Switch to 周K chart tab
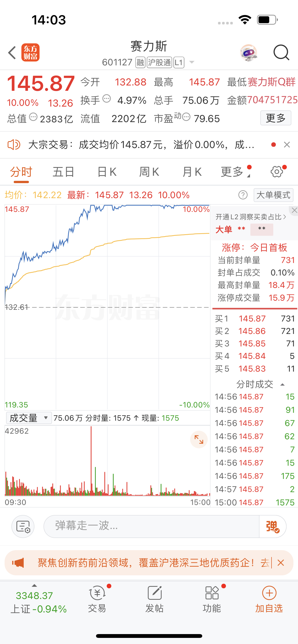Viewport: 298px width, 644px height. [149, 172]
